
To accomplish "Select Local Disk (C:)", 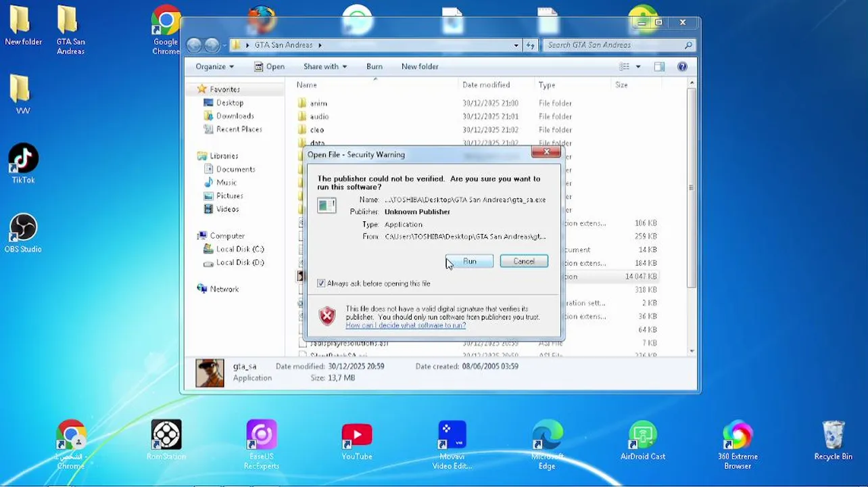I will click(x=239, y=249).
